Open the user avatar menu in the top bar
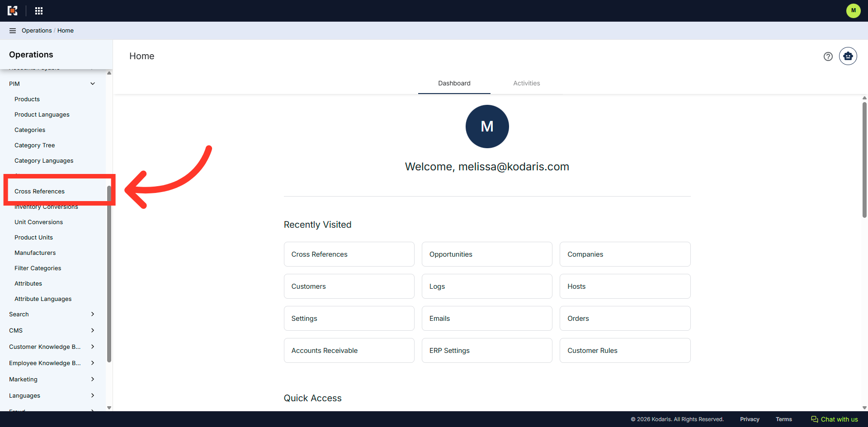This screenshot has width=868, height=427. coord(853,10)
